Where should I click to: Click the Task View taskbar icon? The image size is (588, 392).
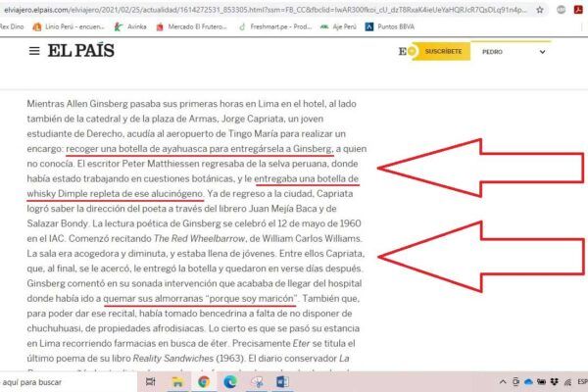click(x=150, y=382)
